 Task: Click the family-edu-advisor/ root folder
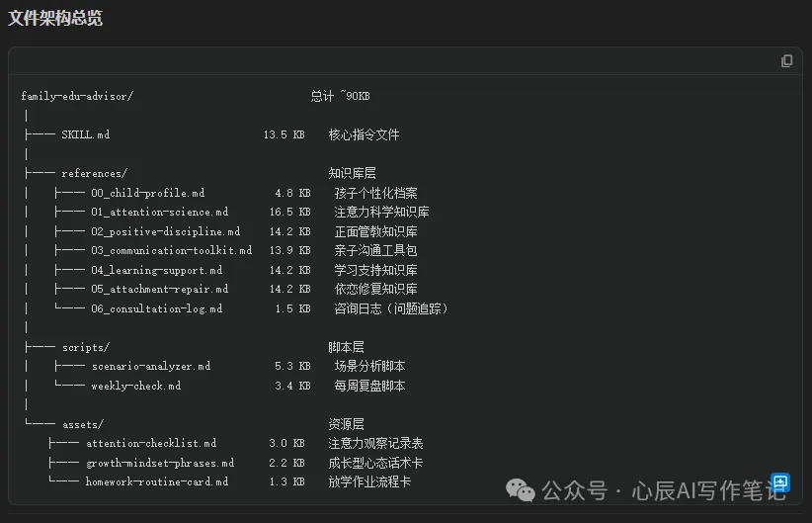(x=77, y=96)
